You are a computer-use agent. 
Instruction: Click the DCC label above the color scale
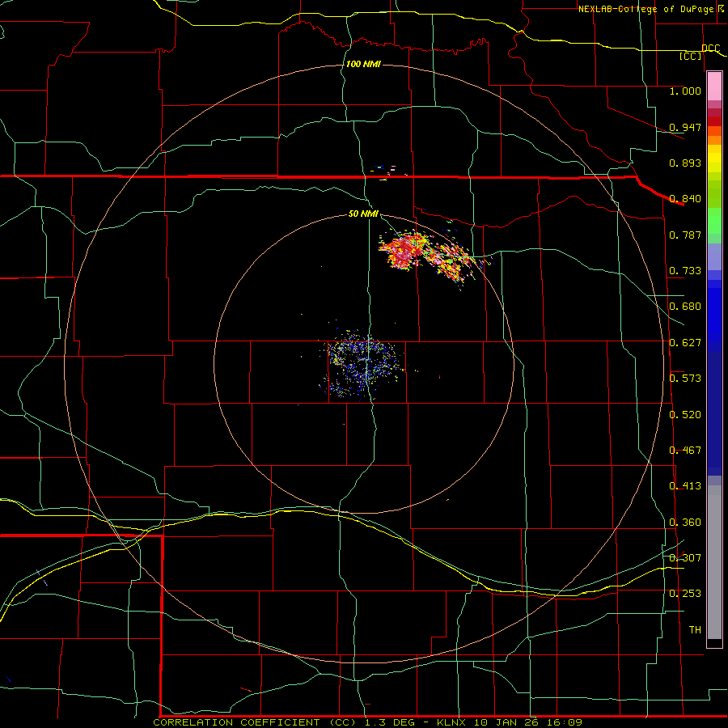pyautogui.click(x=710, y=48)
